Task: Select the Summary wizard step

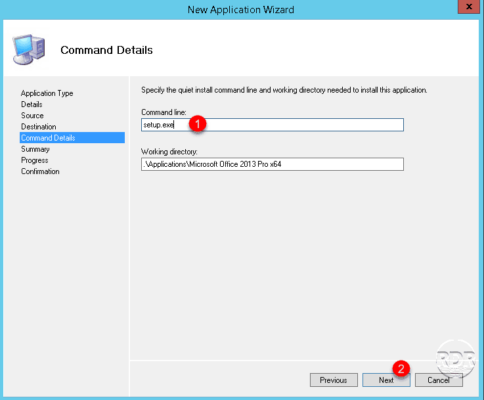Action: [x=35, y=149]
